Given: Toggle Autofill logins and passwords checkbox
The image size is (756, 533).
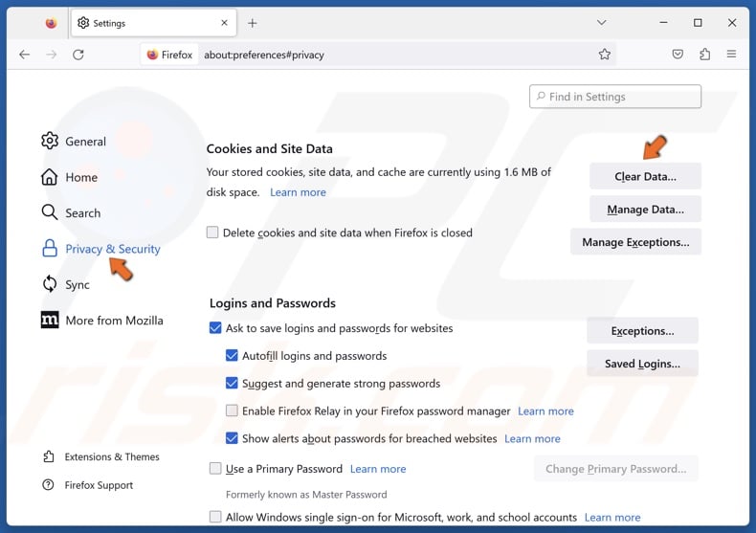Looking at the screenshot, I should tap(232, 356).
